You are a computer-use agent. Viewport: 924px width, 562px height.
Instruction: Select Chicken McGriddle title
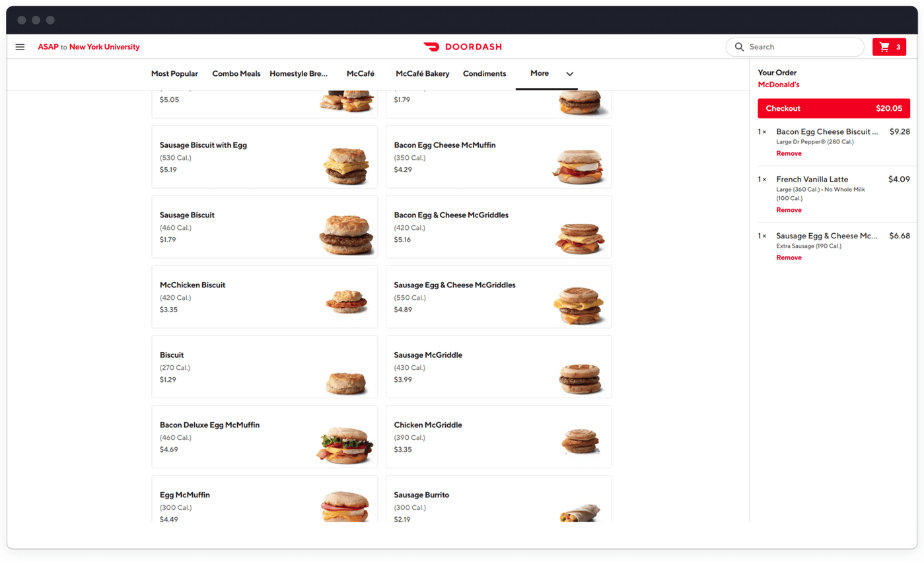(428, 425)
